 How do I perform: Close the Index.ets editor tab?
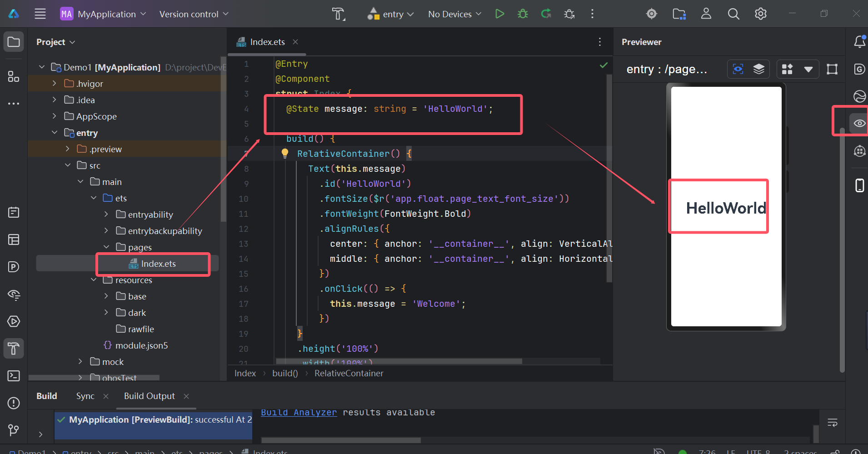(x=295, y=42)
